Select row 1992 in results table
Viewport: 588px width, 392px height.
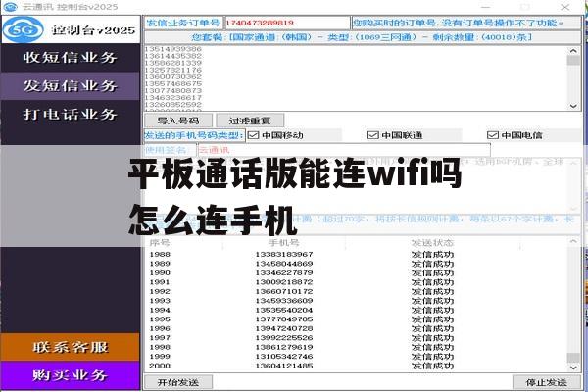tap(357, 291)
